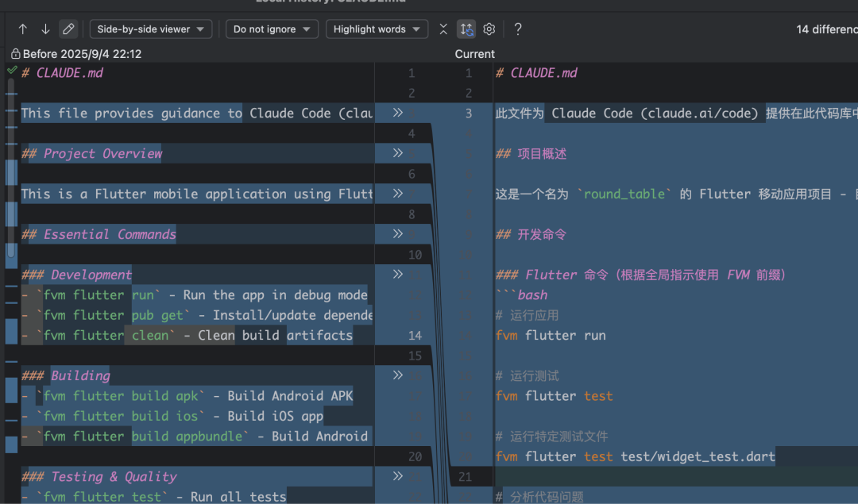Click the '## Essential Commands' heading
The width and height of the screenshot is (858, 504).
pyautogui.click(x=99, y=234)
